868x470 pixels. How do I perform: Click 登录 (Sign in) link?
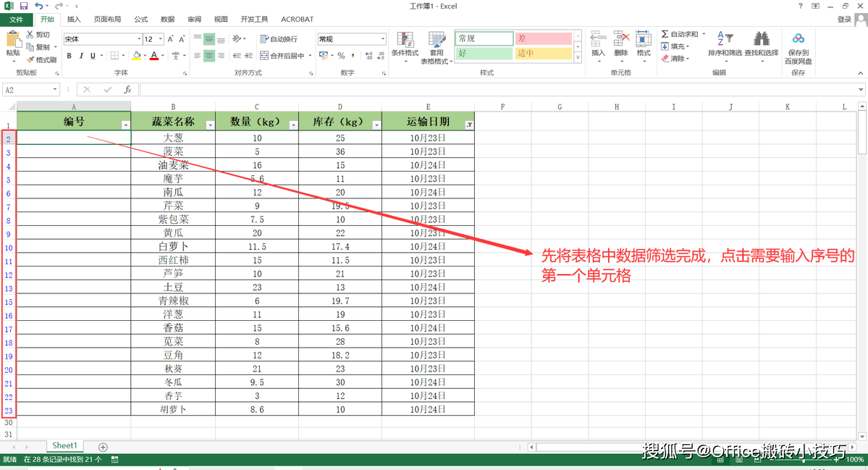coord(844,20)
